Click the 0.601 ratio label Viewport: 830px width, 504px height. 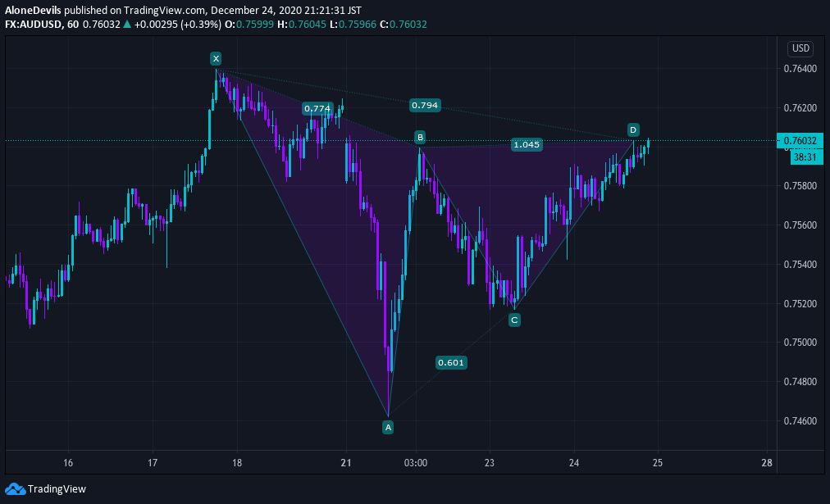451,362
